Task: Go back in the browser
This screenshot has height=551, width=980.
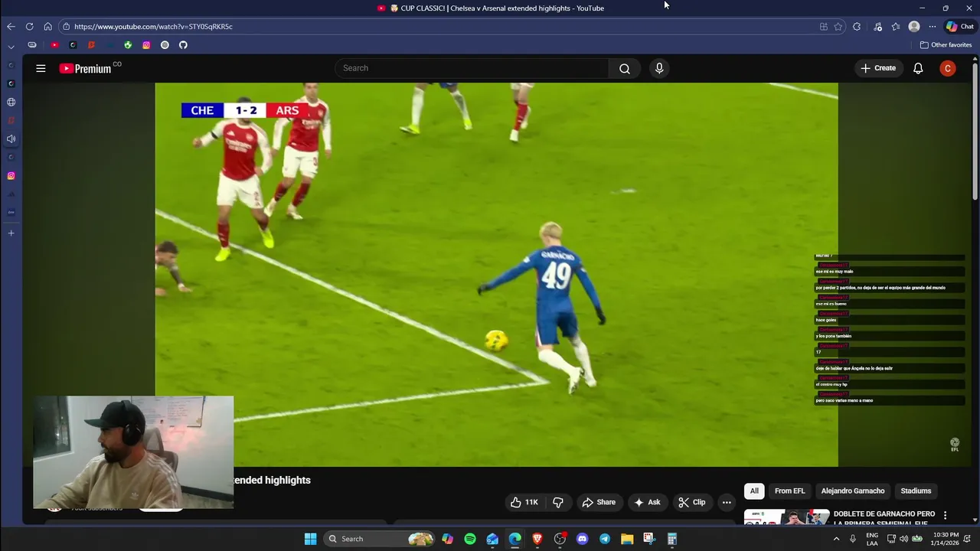Action: (x=11, y=26)
